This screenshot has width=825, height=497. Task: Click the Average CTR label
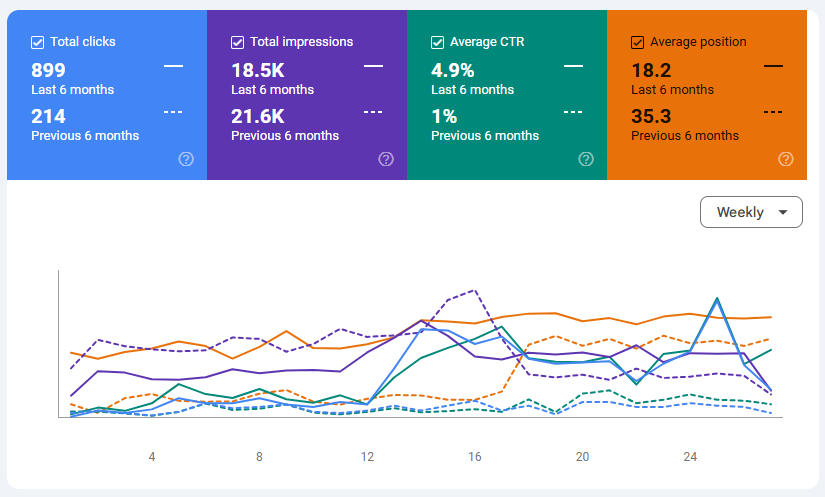(487, 42)
